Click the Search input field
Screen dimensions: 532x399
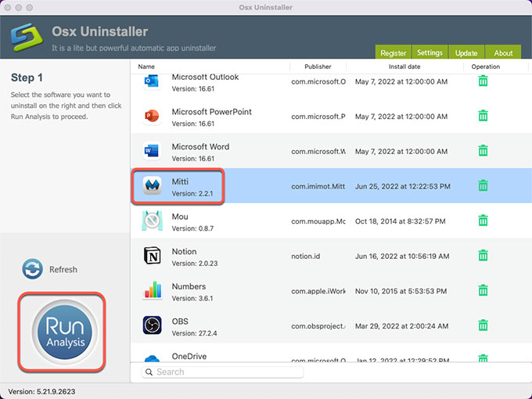[x=222, y=372]
